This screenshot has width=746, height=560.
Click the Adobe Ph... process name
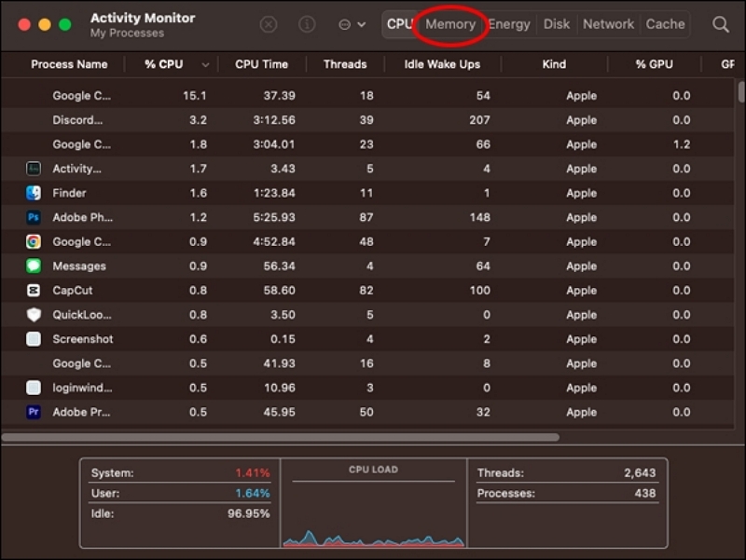82,217
